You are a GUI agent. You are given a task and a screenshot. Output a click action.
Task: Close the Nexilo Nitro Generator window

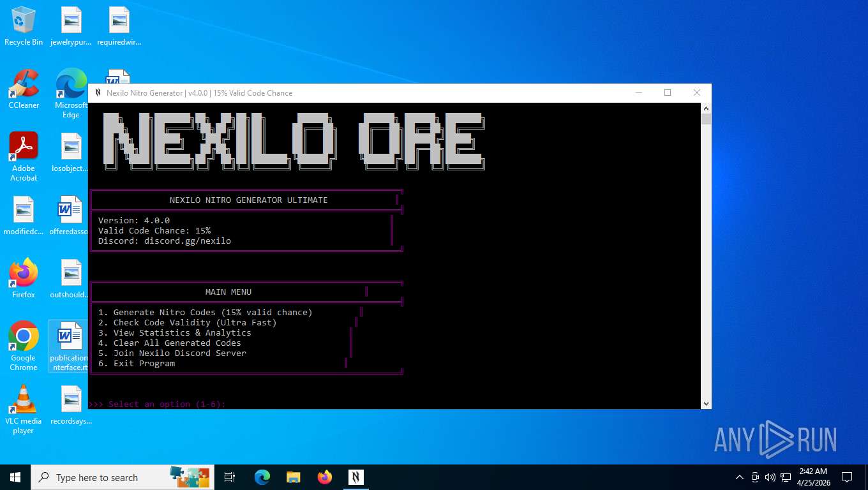(x=697, y=93)
